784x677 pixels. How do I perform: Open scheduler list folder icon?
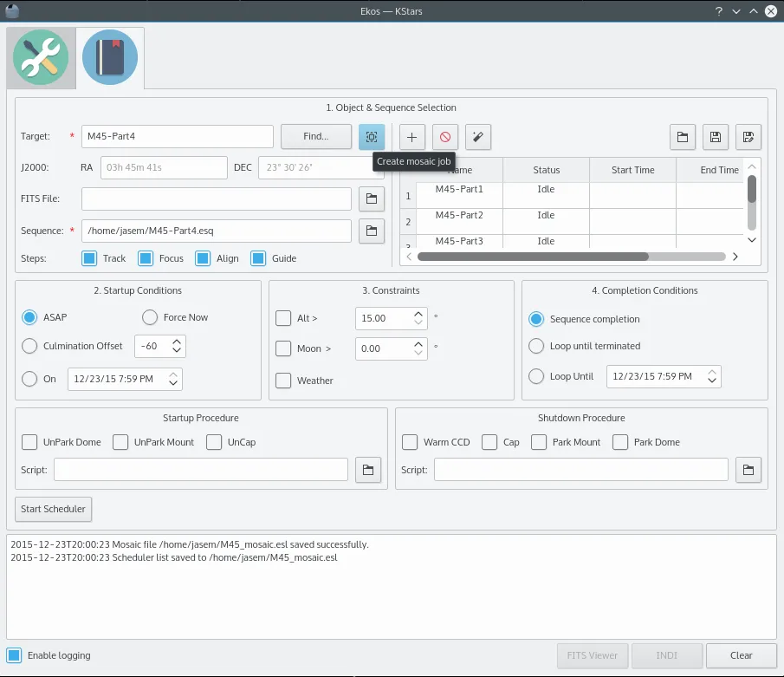click(683, 137)
